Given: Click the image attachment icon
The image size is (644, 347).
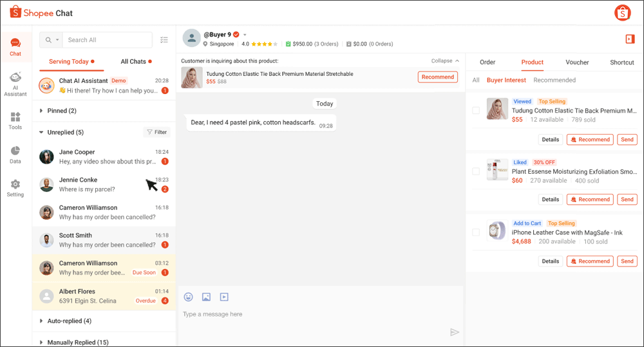Looking at the screenshot, I should pos(206,297).
